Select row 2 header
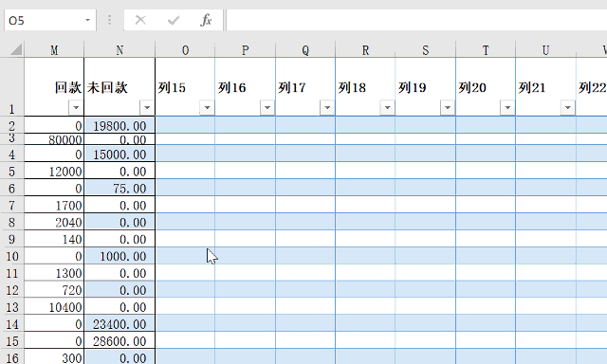 [x=12, y=125]
